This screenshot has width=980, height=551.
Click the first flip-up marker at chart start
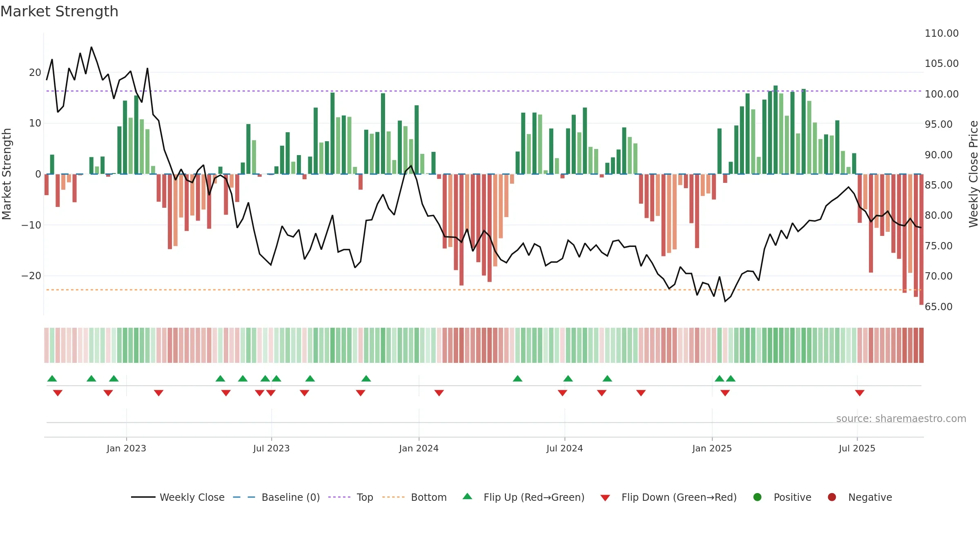pos(52,378)
